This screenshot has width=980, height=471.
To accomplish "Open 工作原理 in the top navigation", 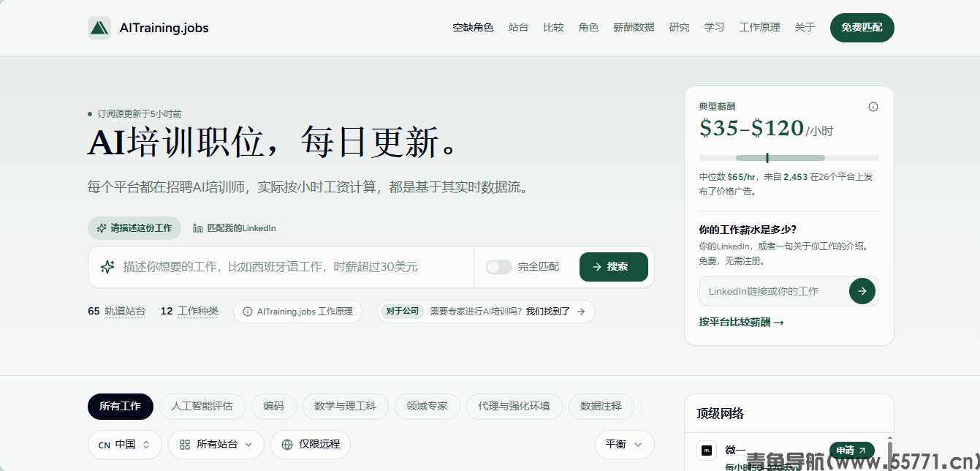I will [759, 28].
